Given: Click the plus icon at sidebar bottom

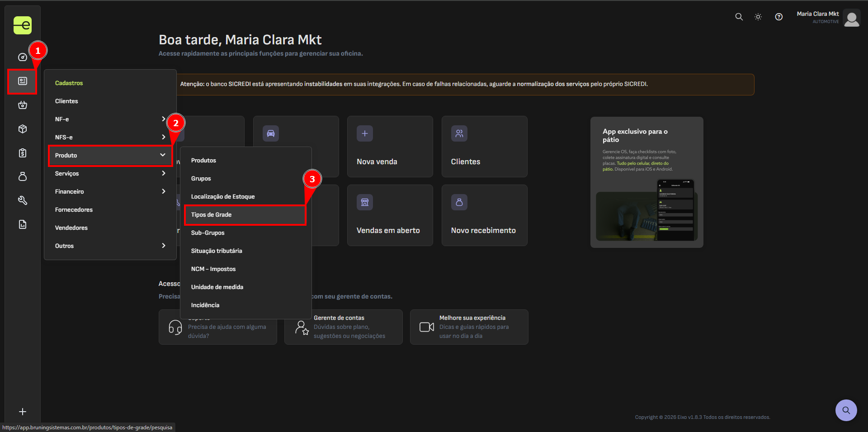Looking at the screenshot, I should pos(23,412).
